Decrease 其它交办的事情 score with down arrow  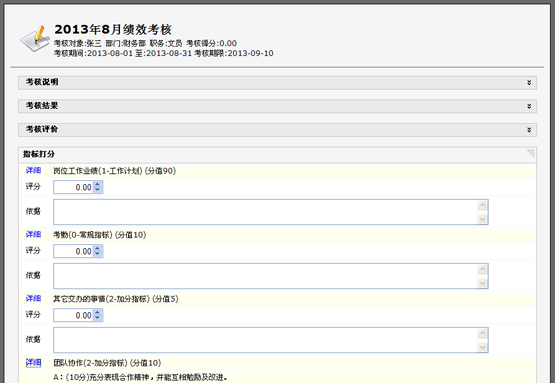[x=98, y=318]
